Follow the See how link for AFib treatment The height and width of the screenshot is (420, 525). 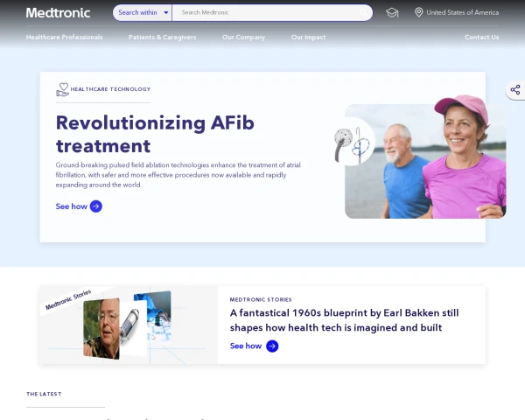(72, 206)
